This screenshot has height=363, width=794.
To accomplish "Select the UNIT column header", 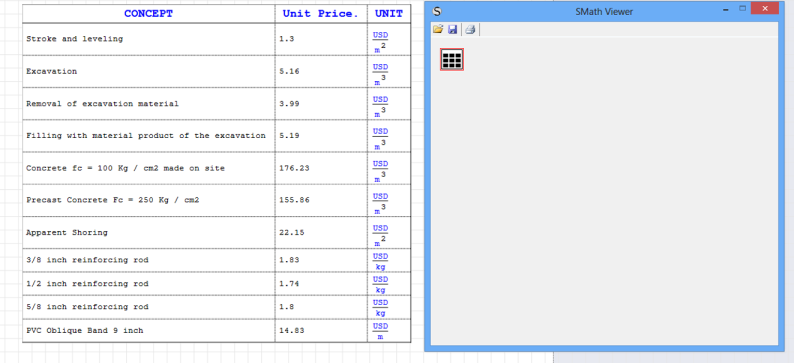I will pos(389,14).
